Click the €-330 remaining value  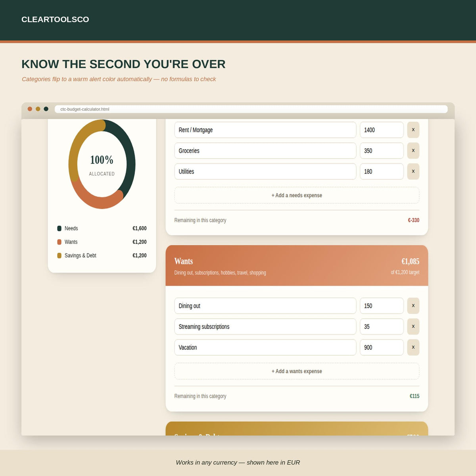pyautogui.click(x=413, y=220)
